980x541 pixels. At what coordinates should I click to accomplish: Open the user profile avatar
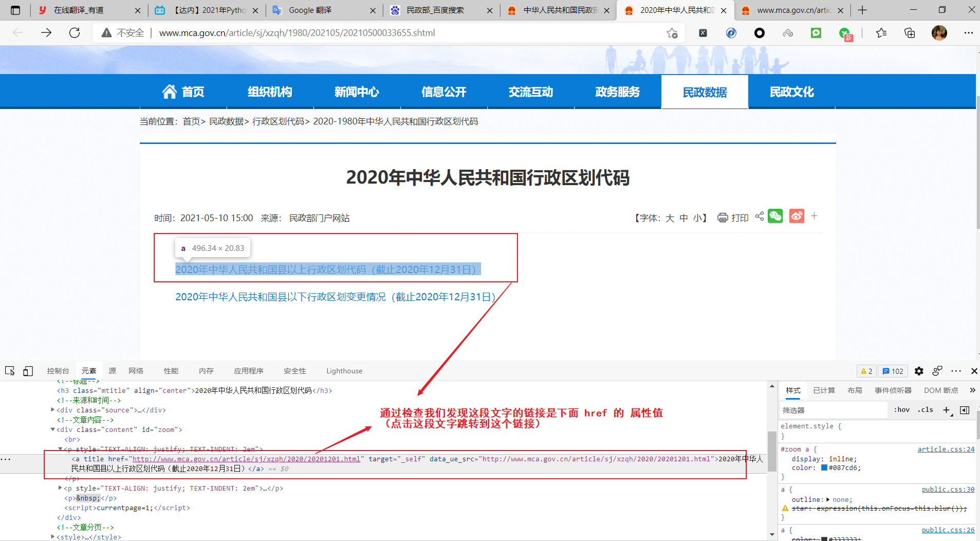[x=939, y=33]
